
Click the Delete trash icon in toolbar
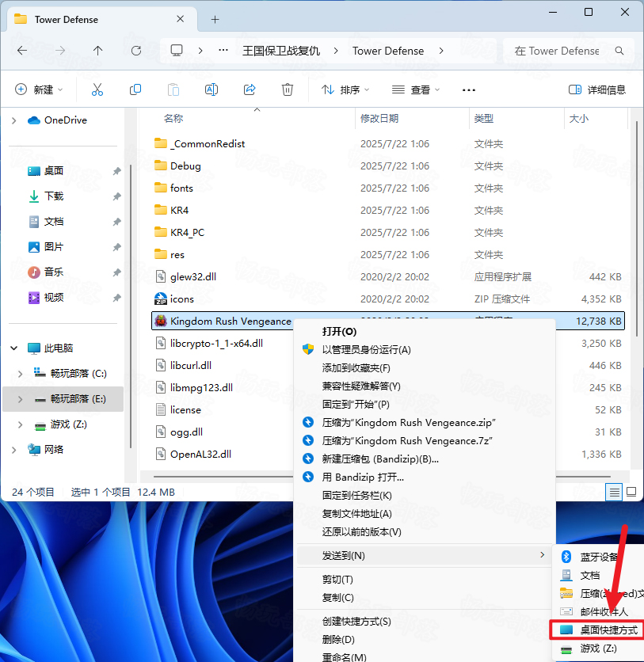point(288,89)
